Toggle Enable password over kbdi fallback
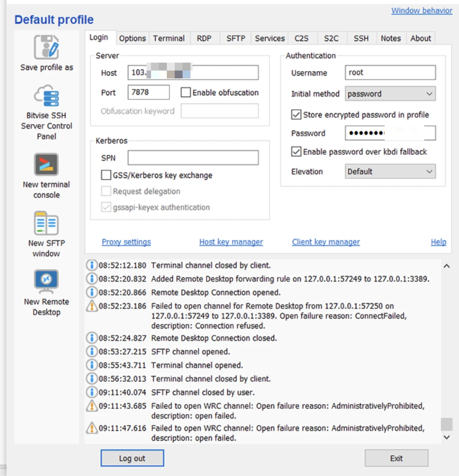Screen dimensions: 459x476 (x=296, y=152)
